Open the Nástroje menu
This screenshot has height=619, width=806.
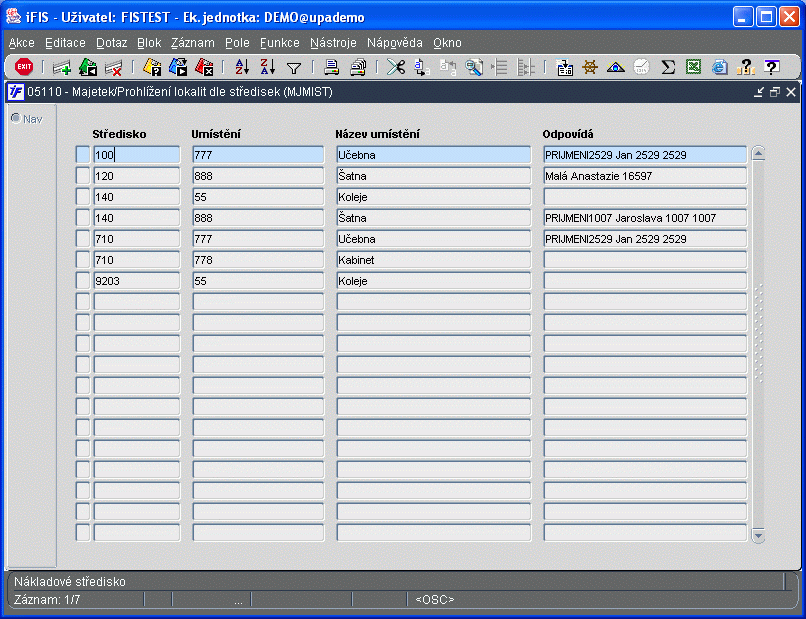(x=333, y=43)
